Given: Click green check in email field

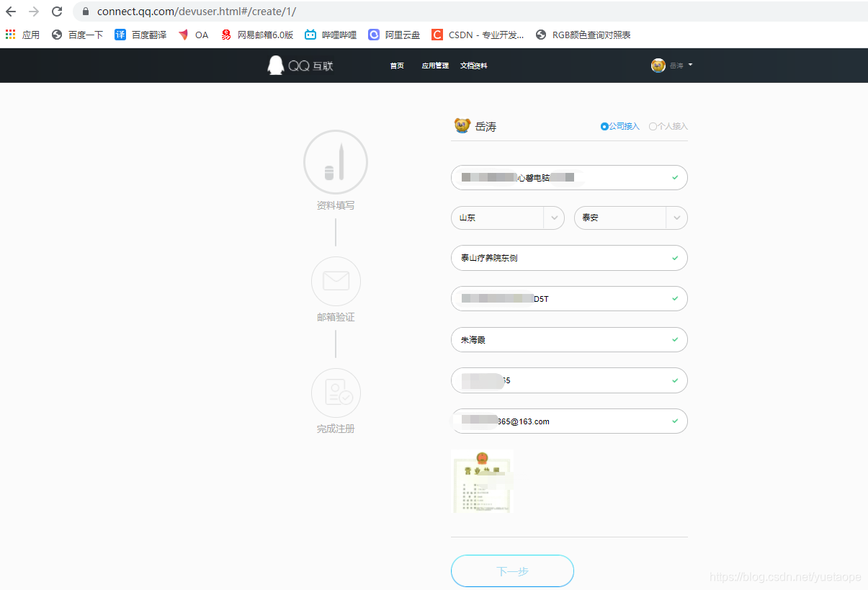Looking at the screenshot, I should [x=675, y=421].
